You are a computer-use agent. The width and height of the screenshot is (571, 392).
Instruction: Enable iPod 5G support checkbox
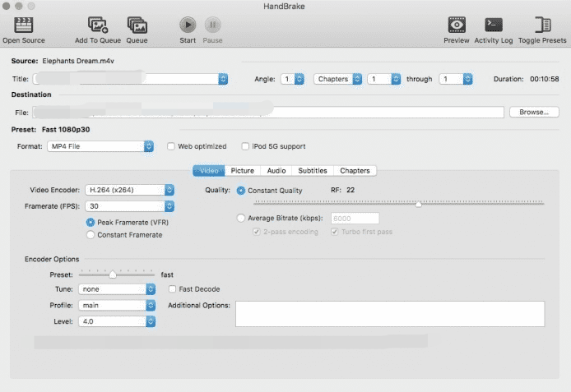[245, 146]
